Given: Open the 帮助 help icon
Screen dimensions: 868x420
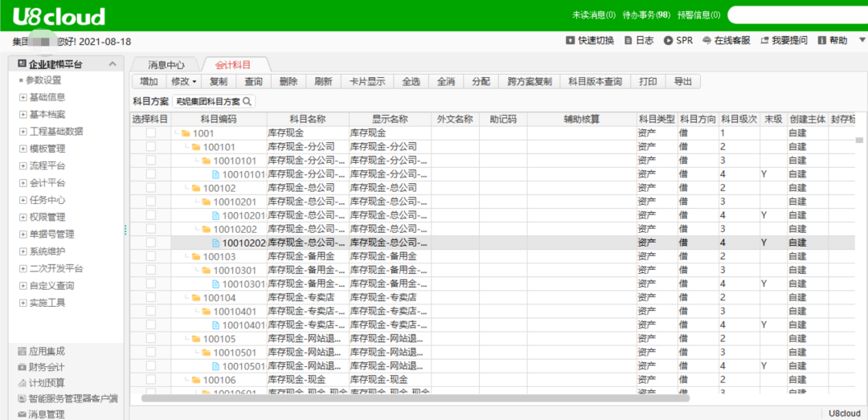Looking at the screenshot, I should [x=822, y=41].
